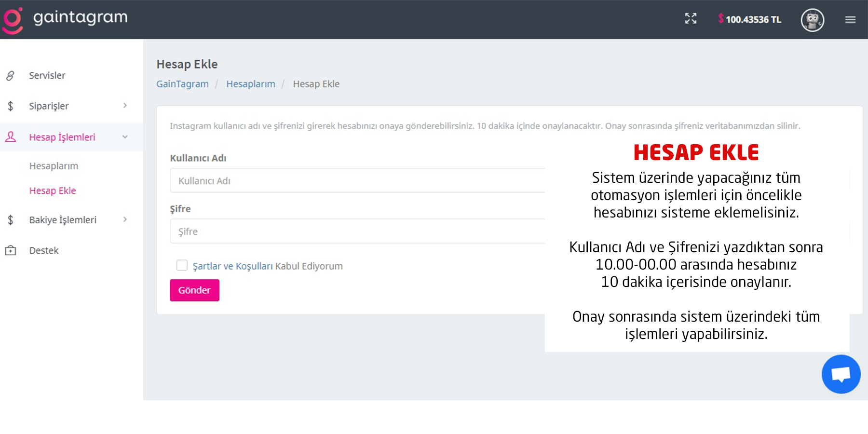Viewport: 868px width, 434px height.
Task: Click the Kullanıcı Adı field label
Action: tap(198, 158)
